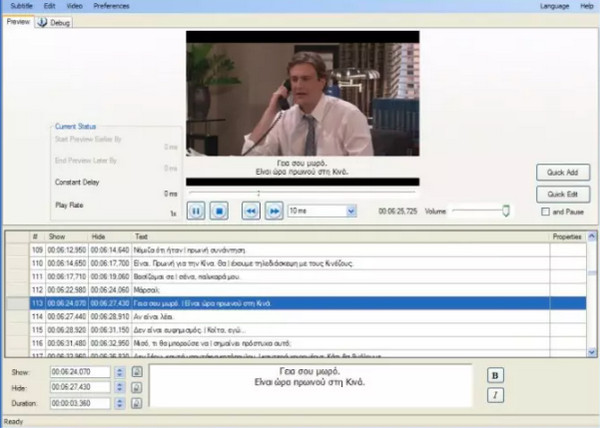
Task: Rewind the video with the backward button
Action: [x=251, y=211]
